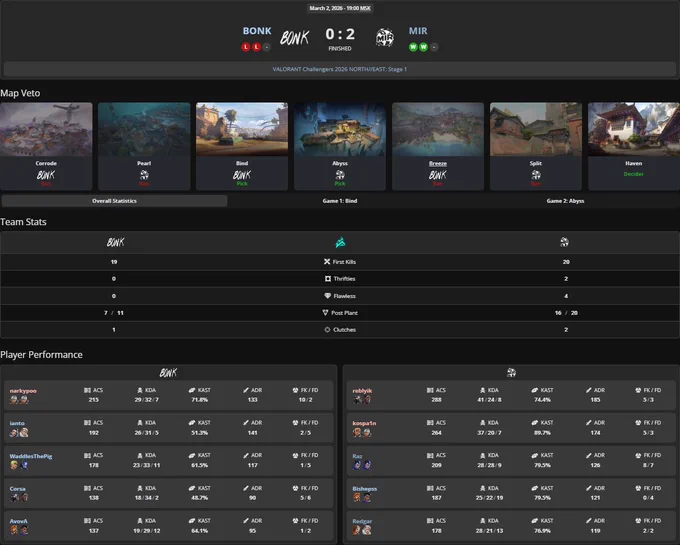Image resolution: width=680 pixels, height=545 pixels.
Task: Open reblyik player profile
Action: [x=362, y=391]
